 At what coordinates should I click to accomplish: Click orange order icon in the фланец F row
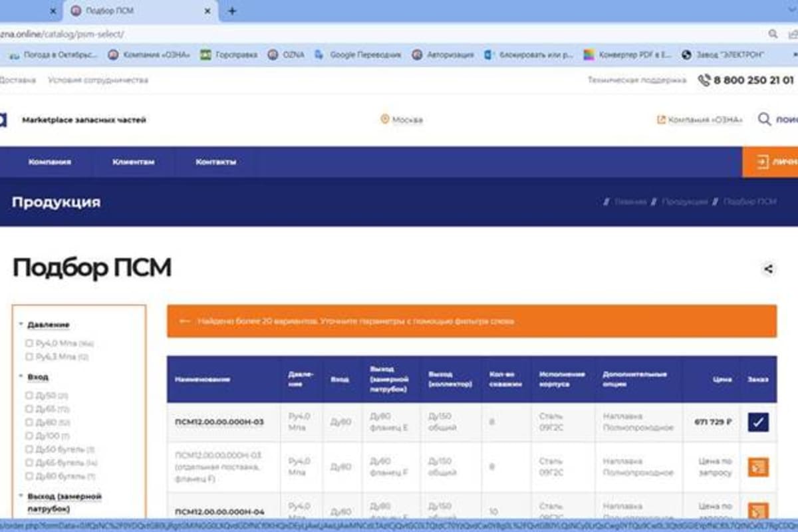(x=758, y=467)
